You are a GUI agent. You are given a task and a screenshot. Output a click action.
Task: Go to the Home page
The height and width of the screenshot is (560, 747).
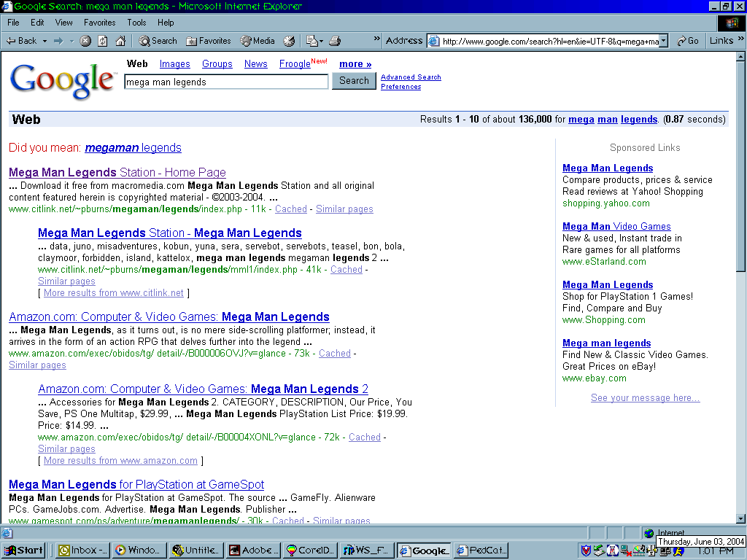click(120, 41)
